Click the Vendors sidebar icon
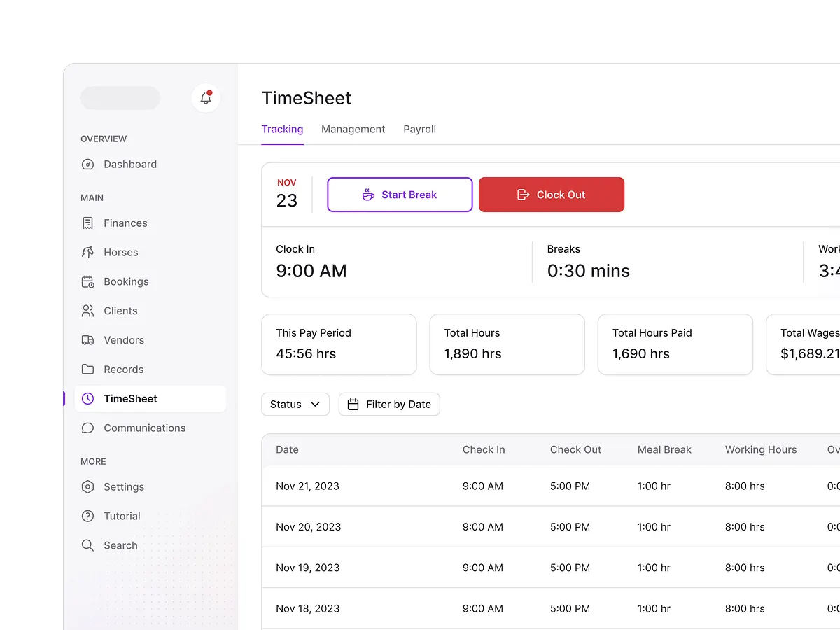Screen dimensions: 840x630 pyautogui.click(x=87, y=340)
